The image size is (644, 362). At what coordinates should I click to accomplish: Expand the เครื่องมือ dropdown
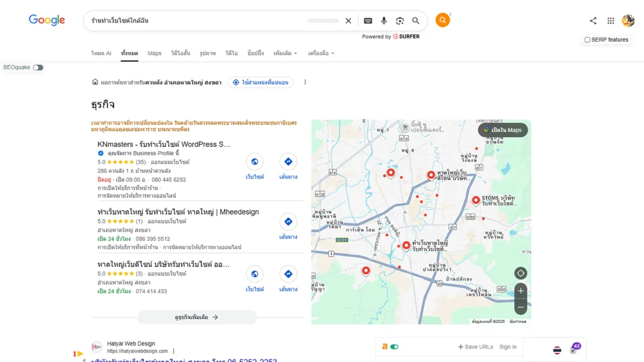[x=321, y=53]
